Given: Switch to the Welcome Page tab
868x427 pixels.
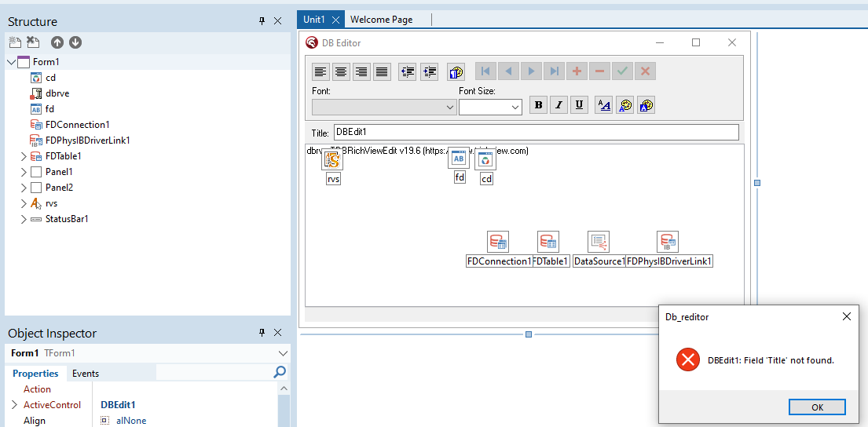Looking at the screenshot, I should click(x=382, y=20).
